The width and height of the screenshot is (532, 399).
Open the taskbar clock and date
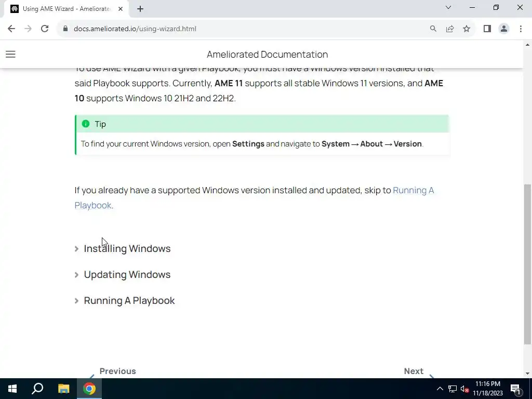[487, 389]
